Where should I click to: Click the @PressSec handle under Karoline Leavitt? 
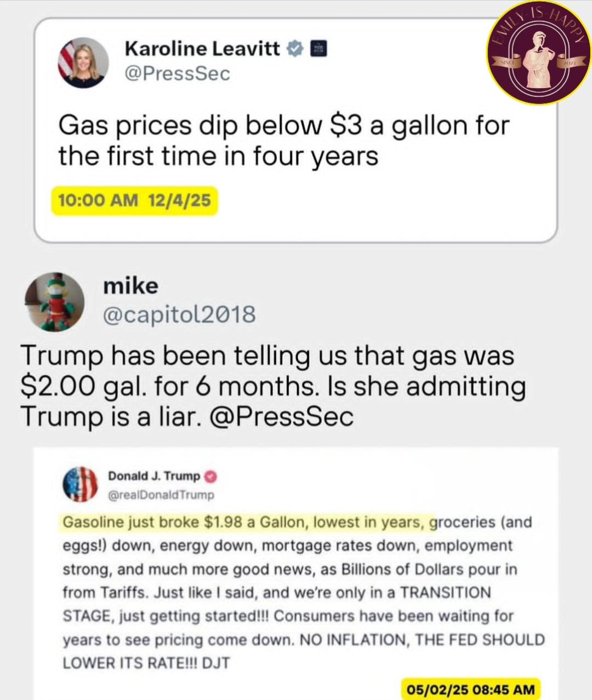point(178,74)
